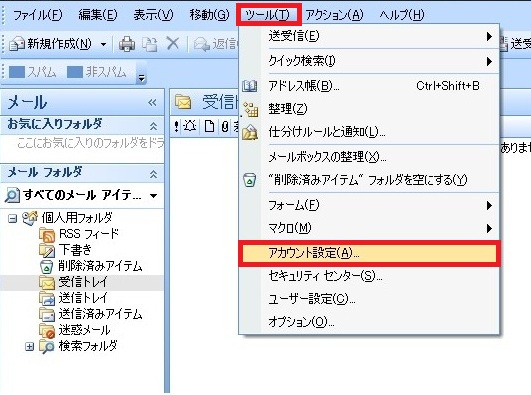Choose "削除済みアイテム" フォルダを空にする(Y)

point(369,180)
